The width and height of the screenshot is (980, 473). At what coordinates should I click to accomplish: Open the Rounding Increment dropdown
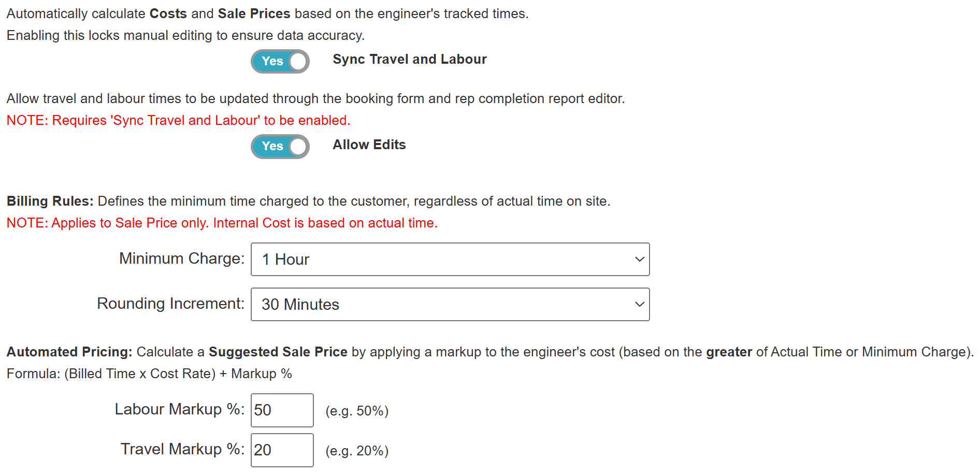(x=450, y=304)
